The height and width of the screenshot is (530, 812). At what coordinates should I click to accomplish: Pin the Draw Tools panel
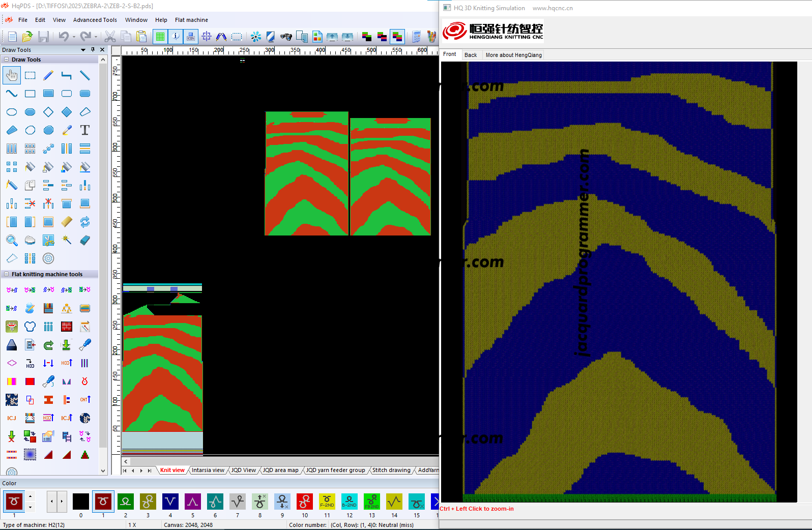[x=93, y=50]
